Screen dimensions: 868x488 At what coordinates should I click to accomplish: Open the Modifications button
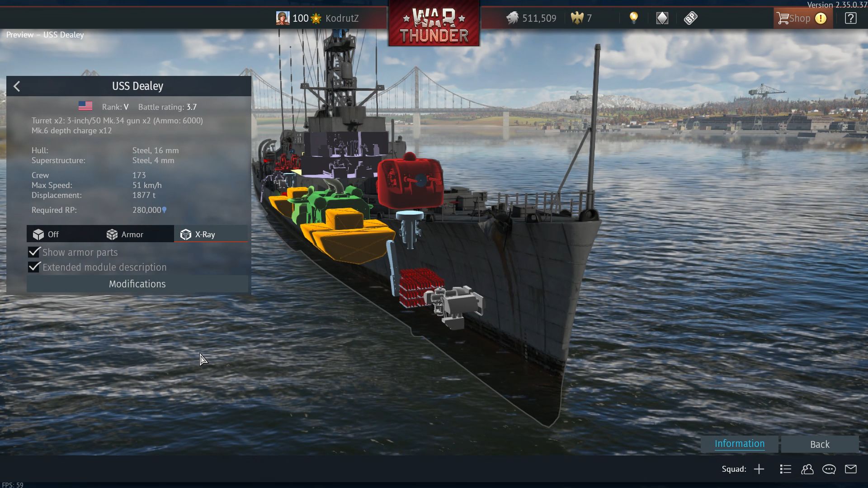137,284
